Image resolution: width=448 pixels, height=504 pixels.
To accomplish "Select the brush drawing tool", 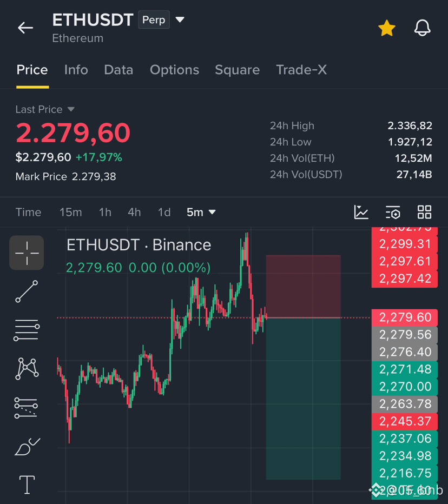I will [x=27, y=447].
